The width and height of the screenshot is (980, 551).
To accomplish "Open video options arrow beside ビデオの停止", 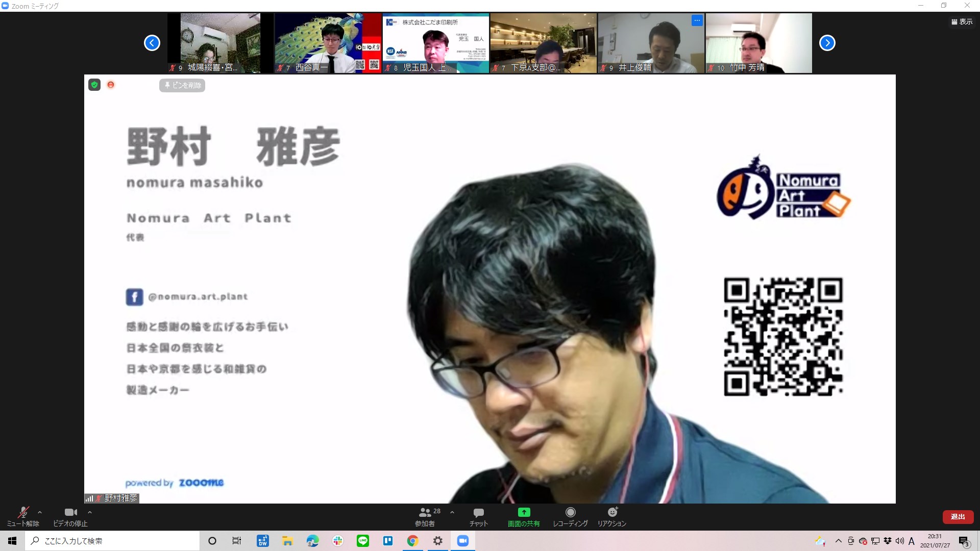I will pos(90,512).
